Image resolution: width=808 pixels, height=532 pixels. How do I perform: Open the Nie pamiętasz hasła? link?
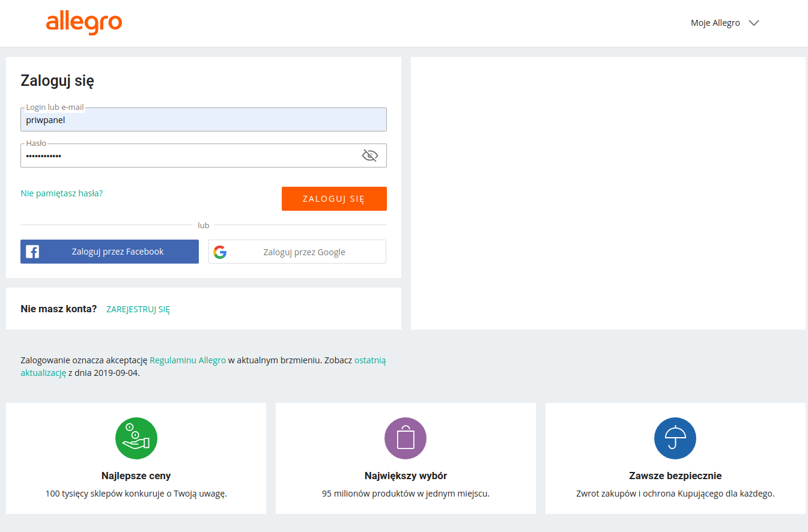pos(62,193)
